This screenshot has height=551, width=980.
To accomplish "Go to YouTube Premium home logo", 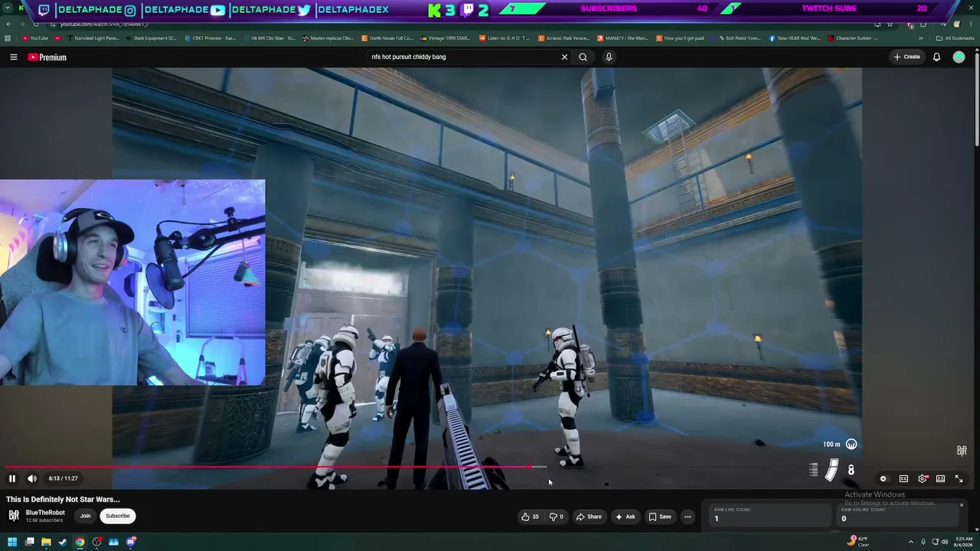I will tap(47, 57).
